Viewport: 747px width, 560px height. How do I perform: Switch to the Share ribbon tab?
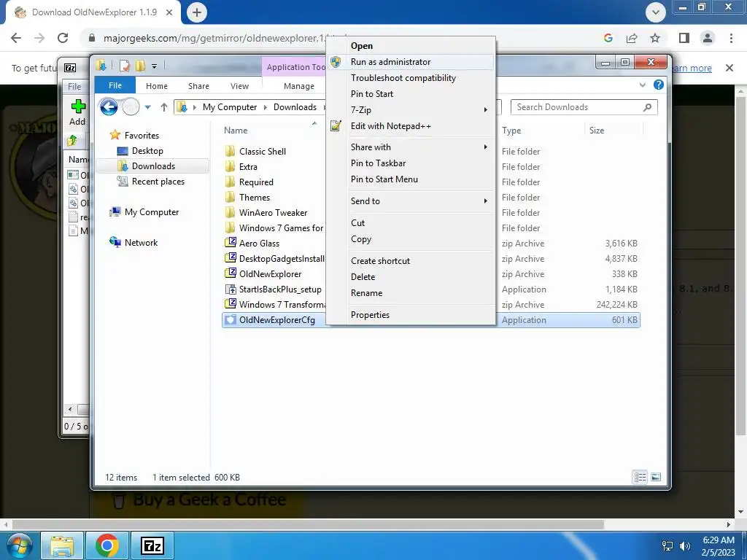198,86
